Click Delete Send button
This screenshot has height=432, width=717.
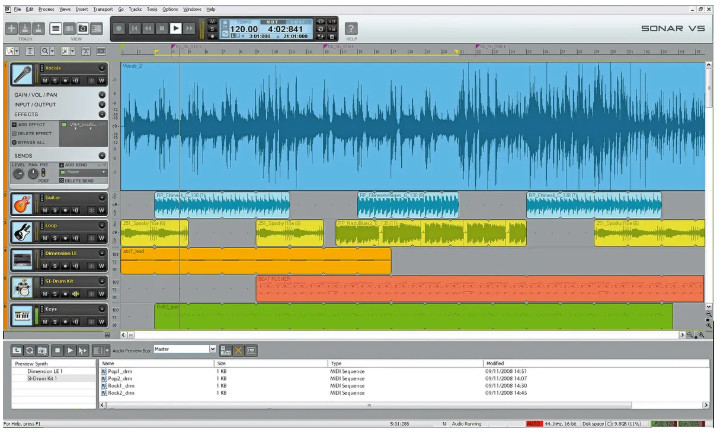click(x=76, y=181)
